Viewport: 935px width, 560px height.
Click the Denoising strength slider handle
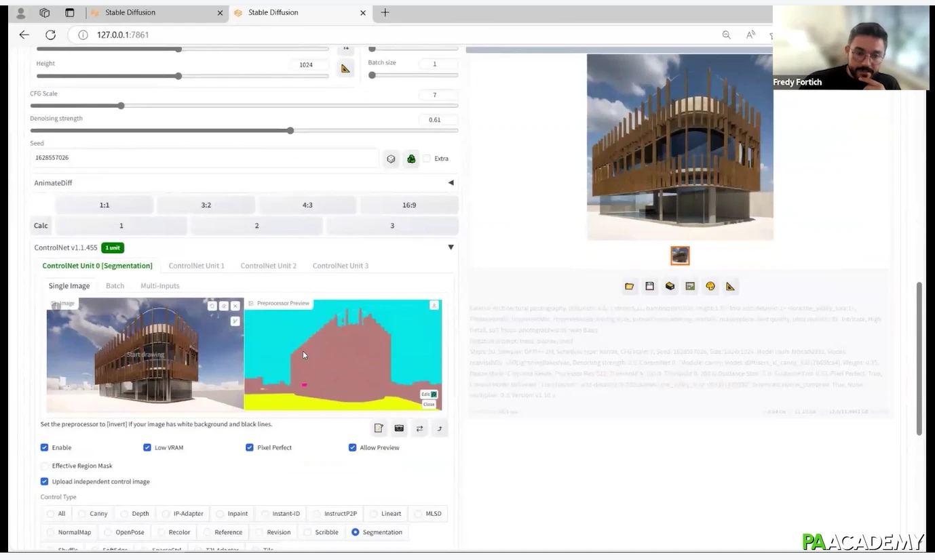(x=290, y=130)
